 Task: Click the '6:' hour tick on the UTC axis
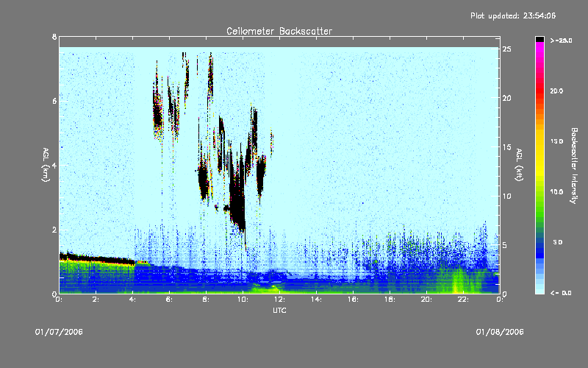click(169, 300)
